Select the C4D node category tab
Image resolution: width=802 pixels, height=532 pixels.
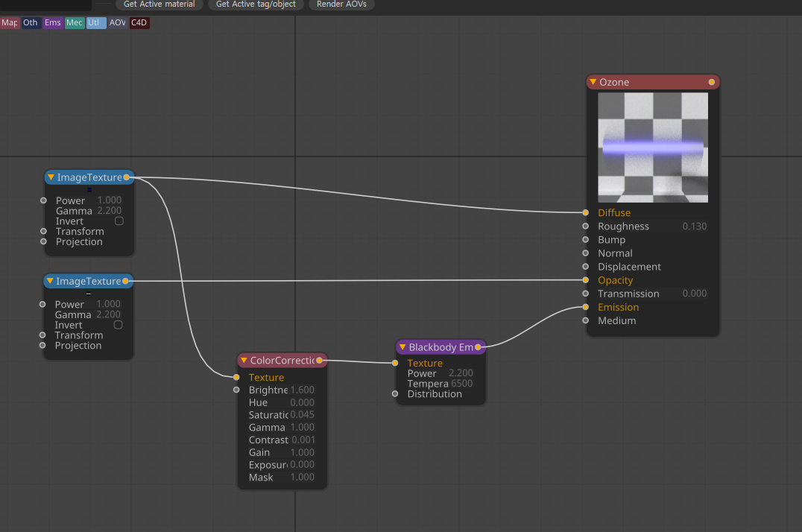pos(139,23)
